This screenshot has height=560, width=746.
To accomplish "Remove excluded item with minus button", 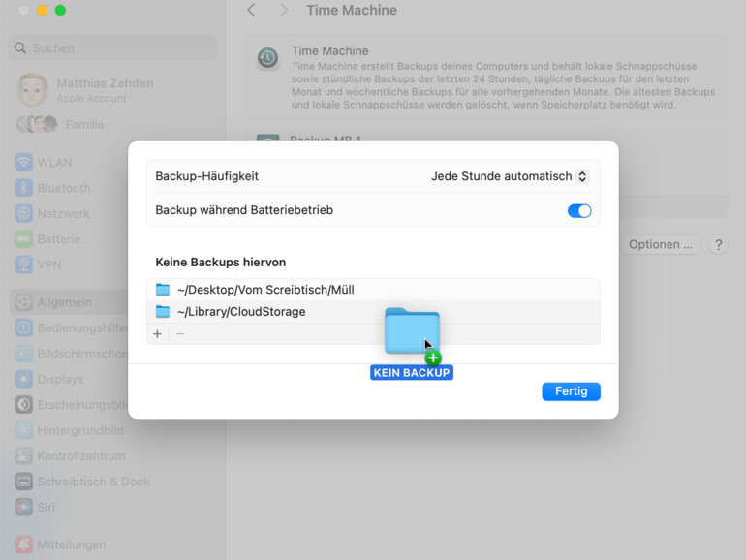I will [180, 334].
